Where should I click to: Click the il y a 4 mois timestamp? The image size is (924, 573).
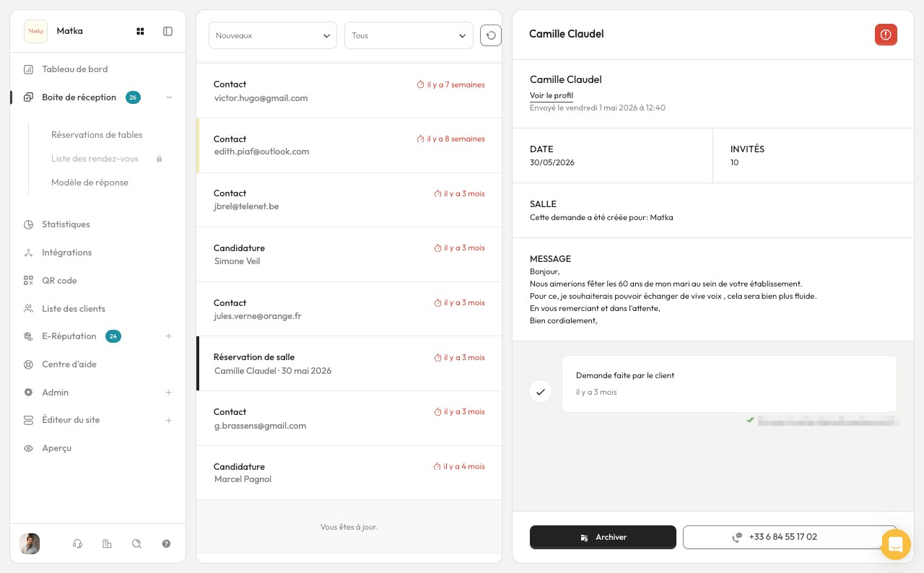[x=459, y=467]
